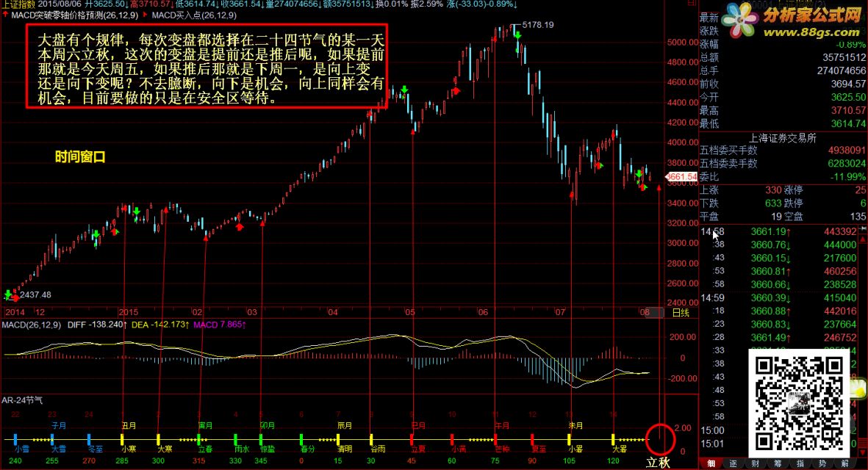Open the 逐 tick-by-tick tab
868x470 pixels.
733,463
